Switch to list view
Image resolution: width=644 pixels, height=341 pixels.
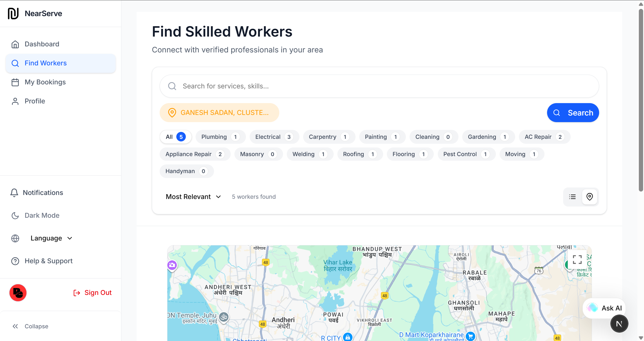(572, 197)
